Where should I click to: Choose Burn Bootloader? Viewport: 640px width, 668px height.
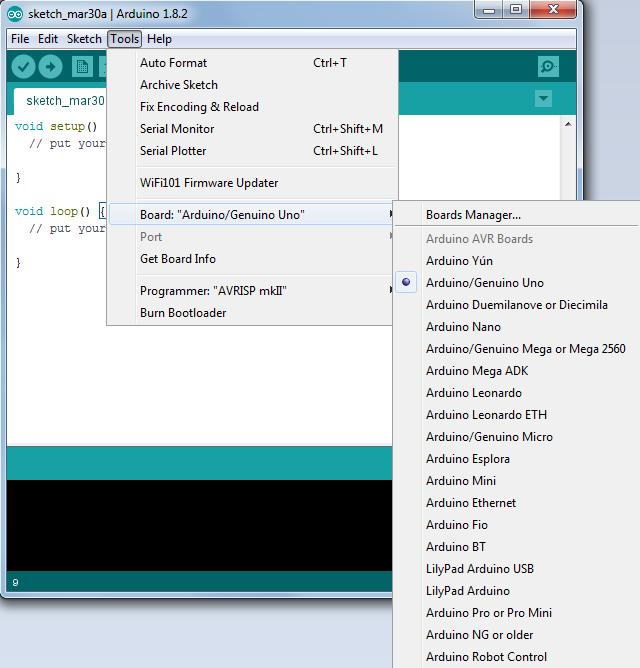pyautogui.click(x=252, y=313)
